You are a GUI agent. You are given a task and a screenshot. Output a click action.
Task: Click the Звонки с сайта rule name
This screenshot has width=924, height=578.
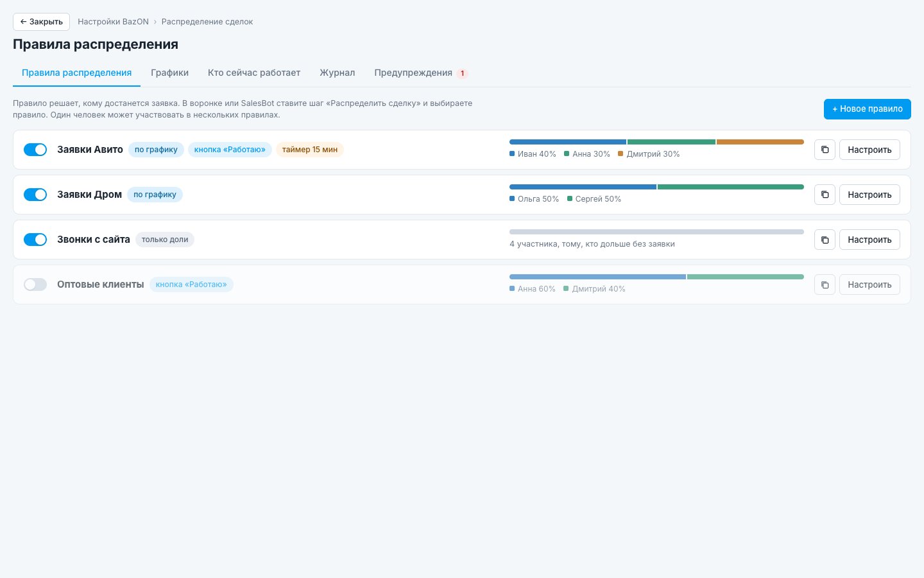[94, 240]
